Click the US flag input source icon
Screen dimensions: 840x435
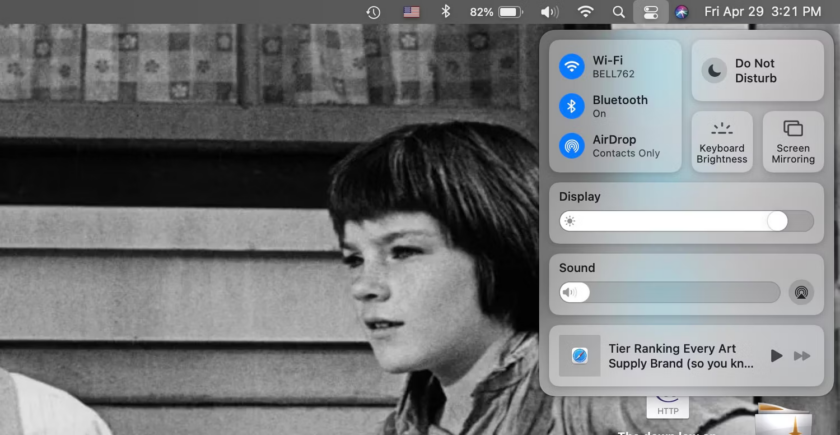pyautogui.click(x=411, y=12)
